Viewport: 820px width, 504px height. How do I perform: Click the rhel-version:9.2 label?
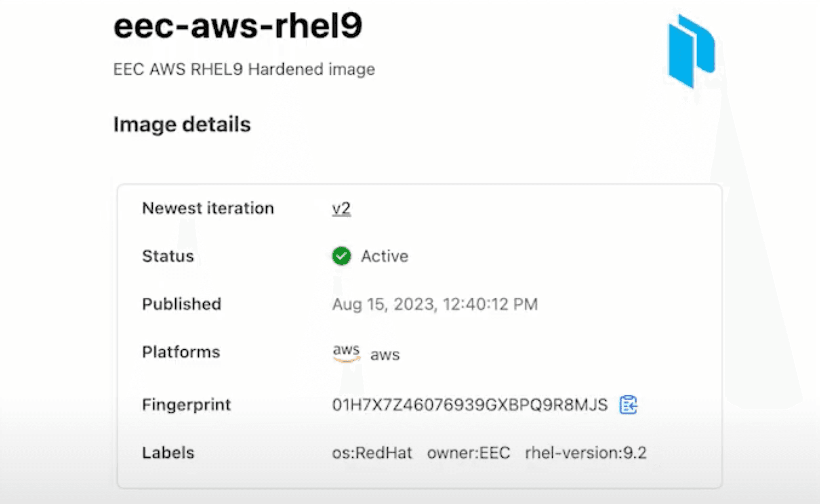586,453
